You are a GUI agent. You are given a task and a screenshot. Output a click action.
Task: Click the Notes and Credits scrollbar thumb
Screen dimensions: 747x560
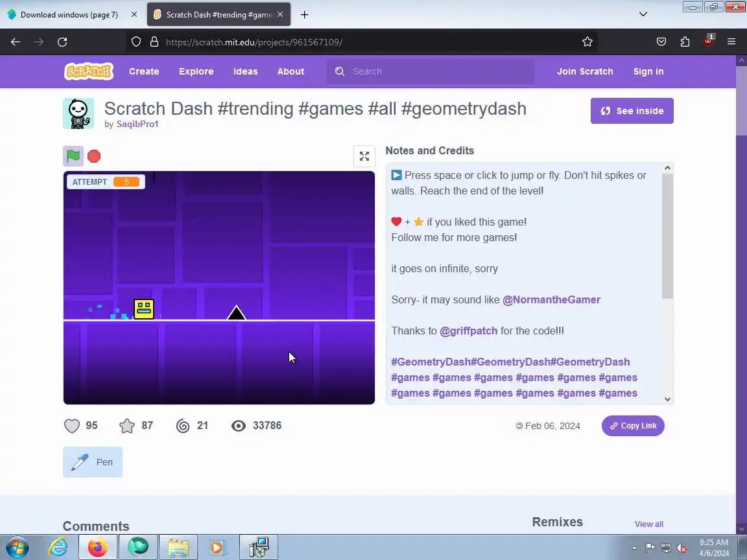pyautogui.click(x=667, y=236)
